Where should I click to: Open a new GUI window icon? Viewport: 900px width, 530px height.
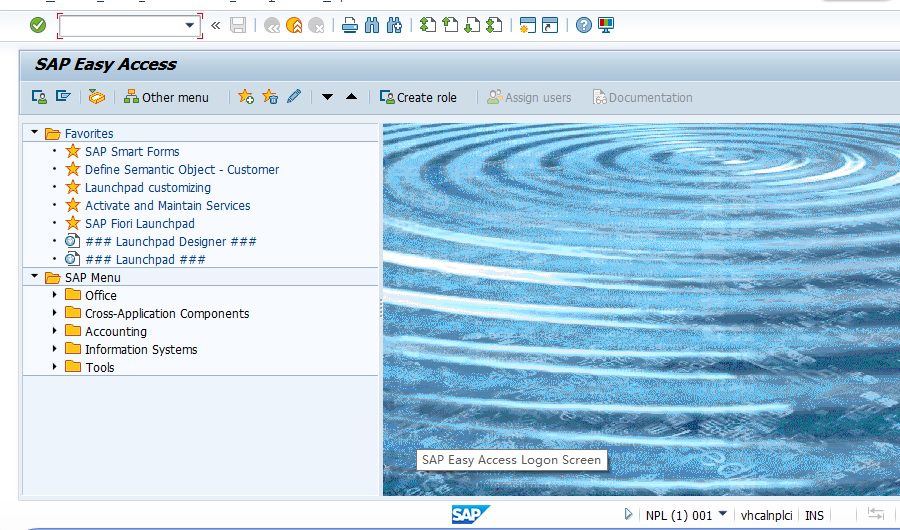click(527, 25)
